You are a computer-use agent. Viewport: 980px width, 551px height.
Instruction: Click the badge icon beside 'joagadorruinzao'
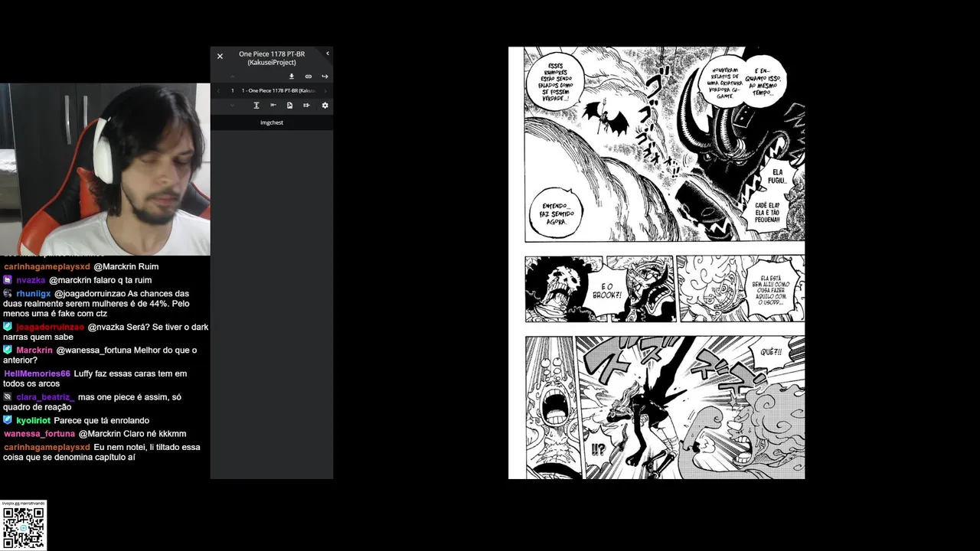click(x=8, y=327)
